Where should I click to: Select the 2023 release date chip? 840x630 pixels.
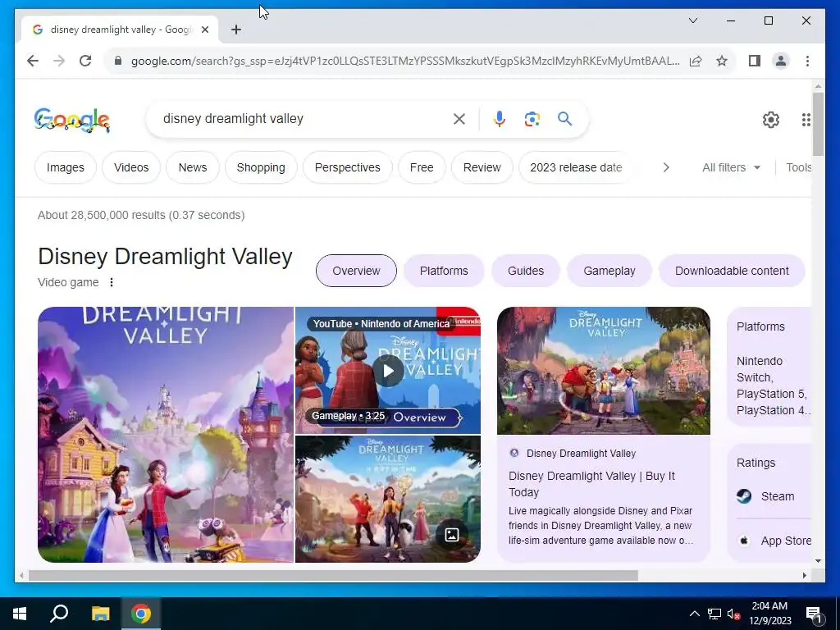[x=576, y=167]
